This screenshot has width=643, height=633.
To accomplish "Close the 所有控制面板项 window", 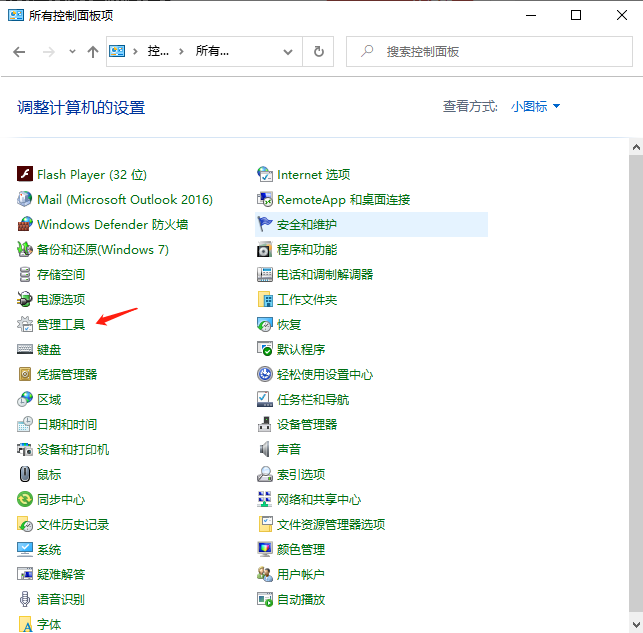I will tap(622, 16).
